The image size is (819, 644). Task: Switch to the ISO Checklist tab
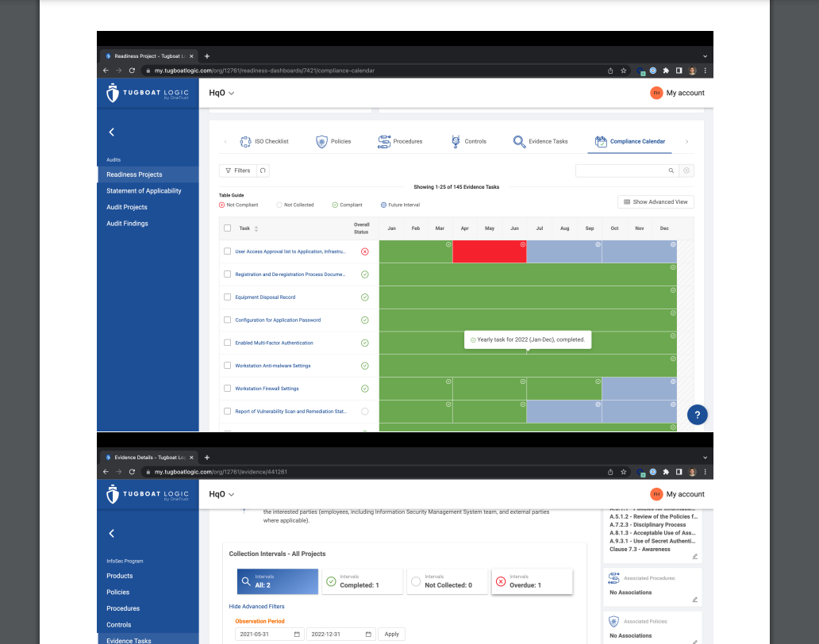coord(264,141)
